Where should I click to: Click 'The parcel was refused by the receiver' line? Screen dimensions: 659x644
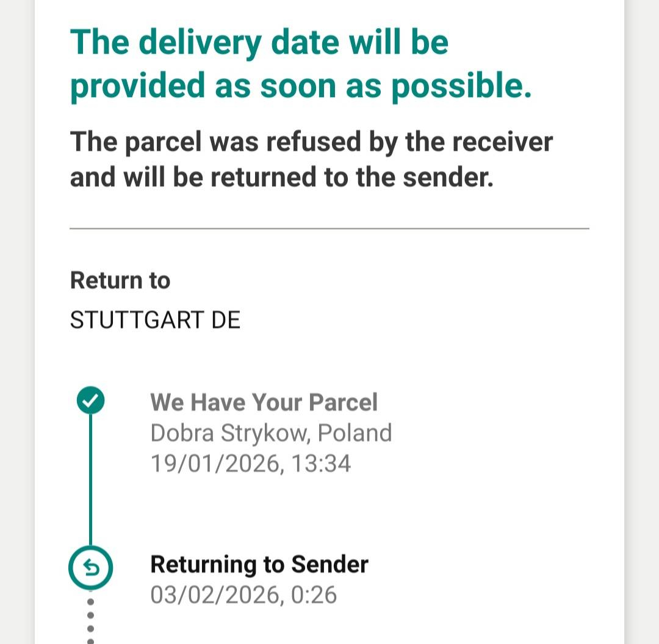point(311,142)
